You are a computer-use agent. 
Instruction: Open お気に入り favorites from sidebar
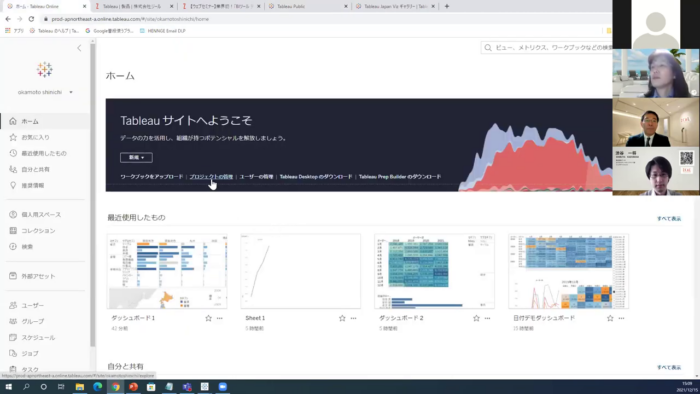[45, 137]
